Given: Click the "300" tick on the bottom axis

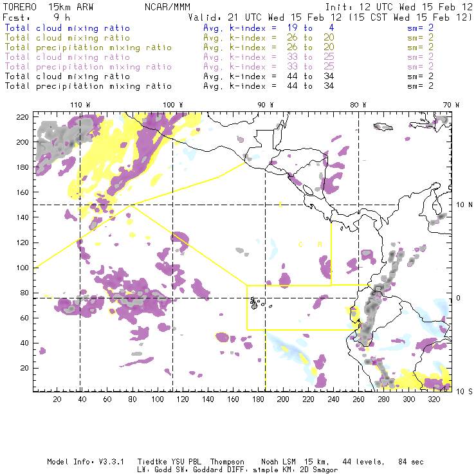Looking at the screenshot, I should (x=408, y=399).
